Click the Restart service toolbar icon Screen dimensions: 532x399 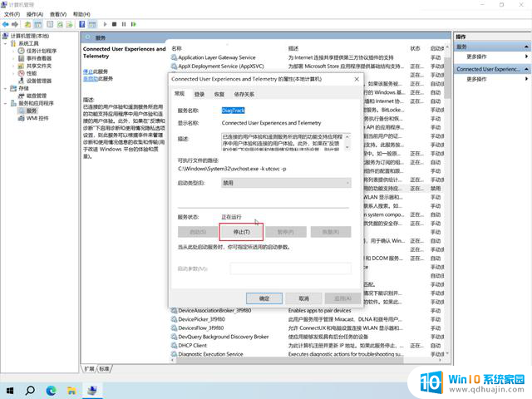(x=133, y=24)
